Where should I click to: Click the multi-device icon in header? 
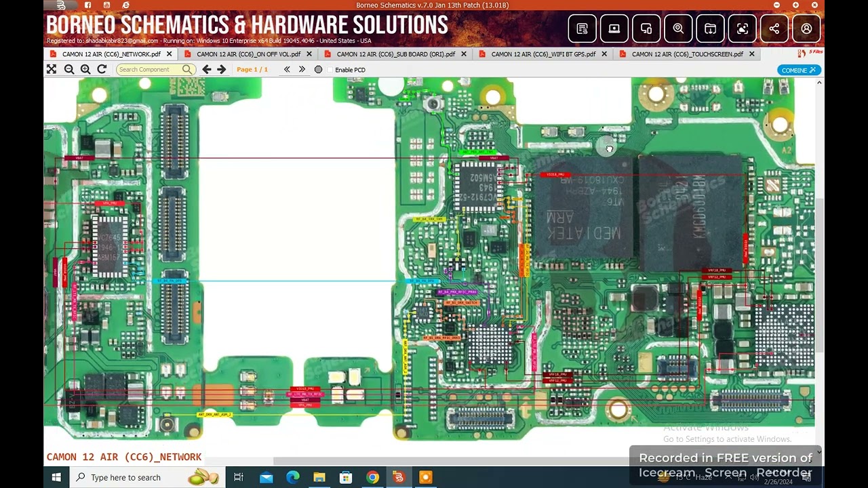pyautogui.click(x=646, y=29)
